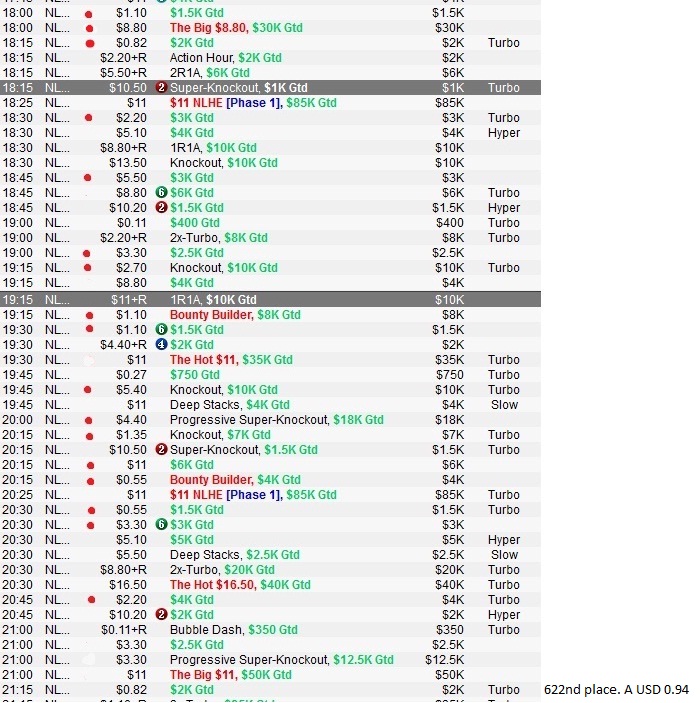
Task: Click the $2.20+R buy-in on the Action Hour row
Action: (123, 58)
